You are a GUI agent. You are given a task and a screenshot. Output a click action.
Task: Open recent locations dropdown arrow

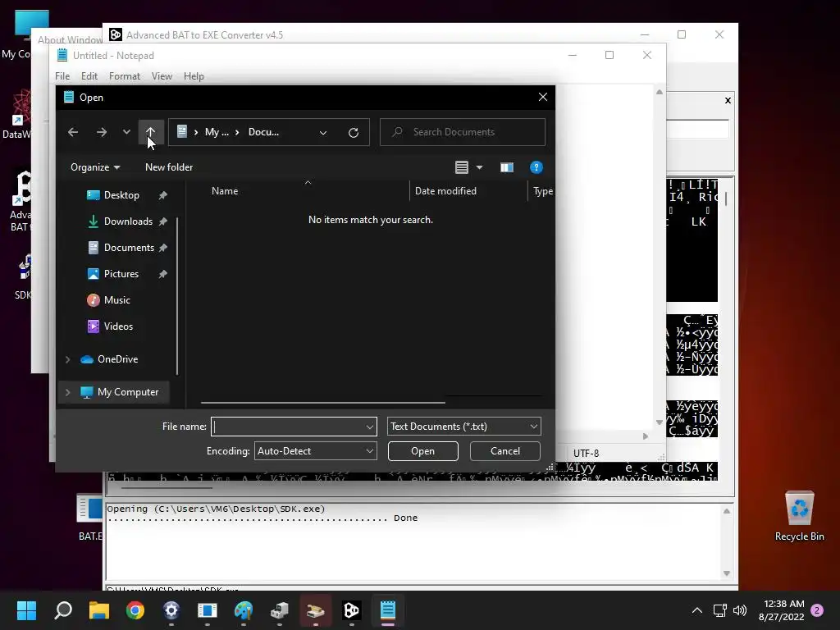[126, 132]
